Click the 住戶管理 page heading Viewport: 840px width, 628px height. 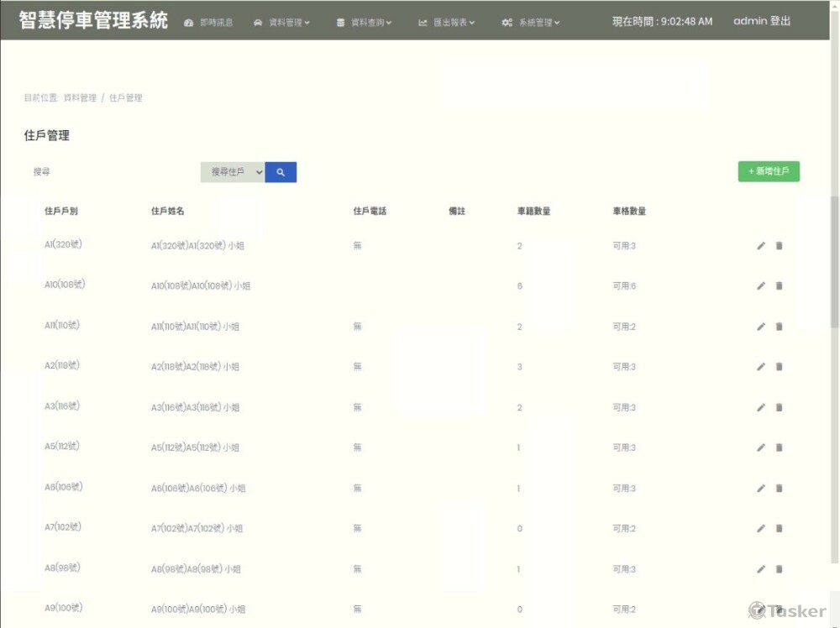pos(46,135)
